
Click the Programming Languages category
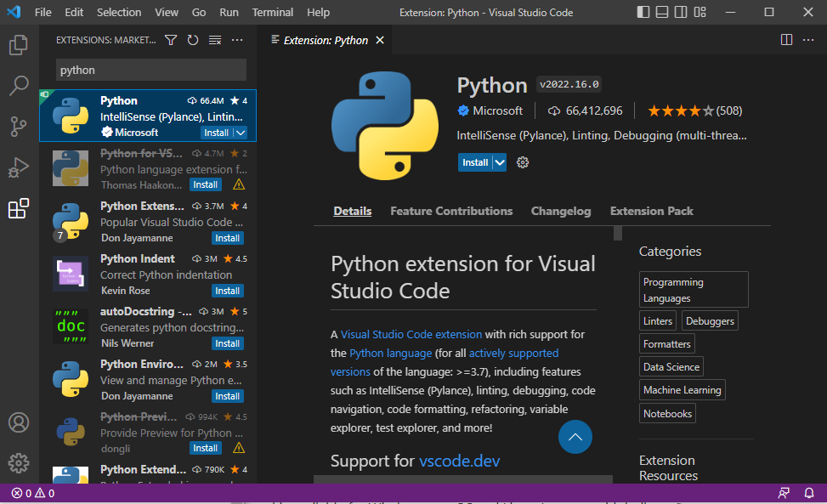click(x=694, y=290)
